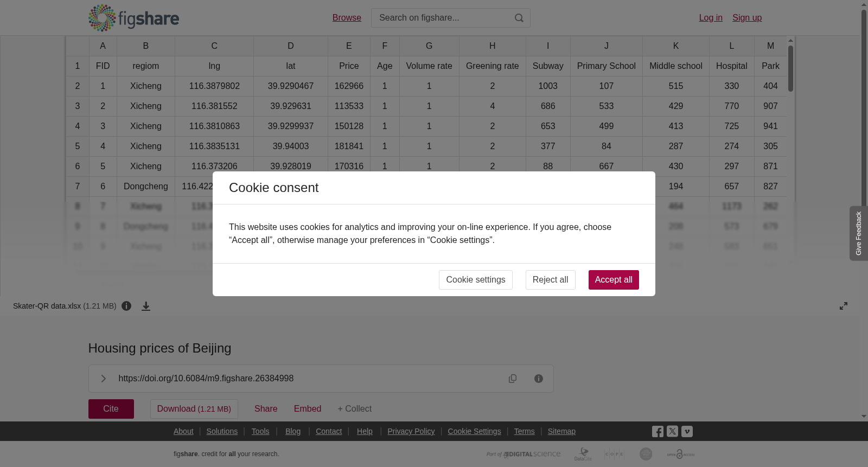
Task: Click Share option
Action: (266, 409)
